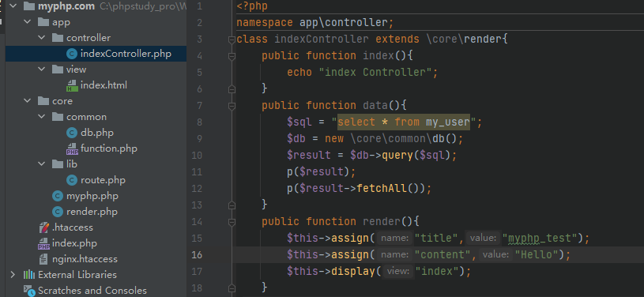Collapse the view folder chevron
The width and height of the screenshot is (644, 297).
tap(41, 70)
